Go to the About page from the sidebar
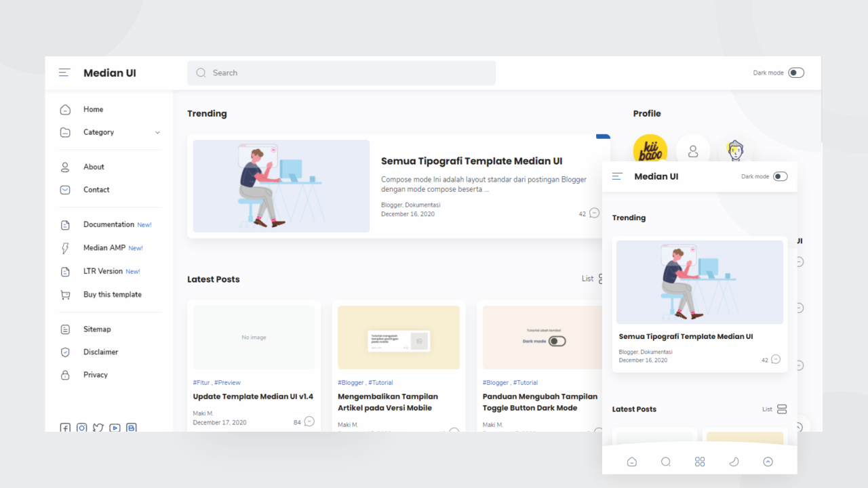Viewport: 868px width, 488px height. (x=94, y=167)
